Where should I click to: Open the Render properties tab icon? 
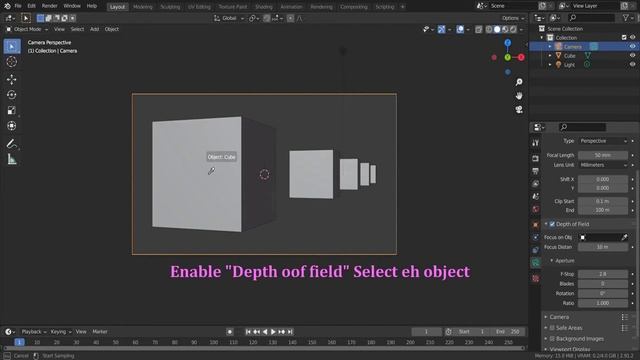click(x=536, y=158)
